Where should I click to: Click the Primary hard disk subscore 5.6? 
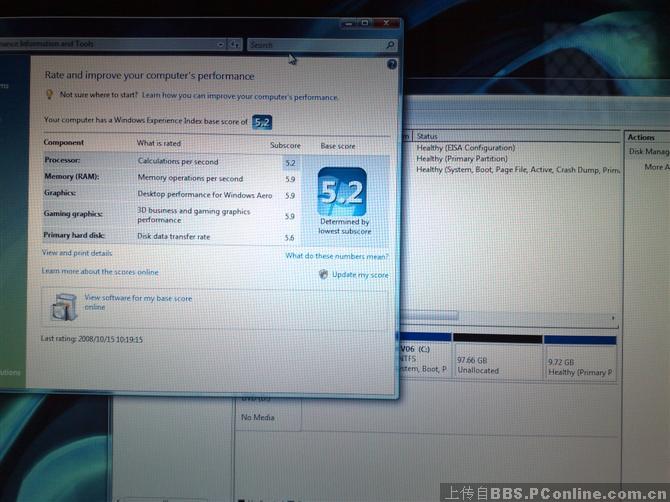pos(289,238)
